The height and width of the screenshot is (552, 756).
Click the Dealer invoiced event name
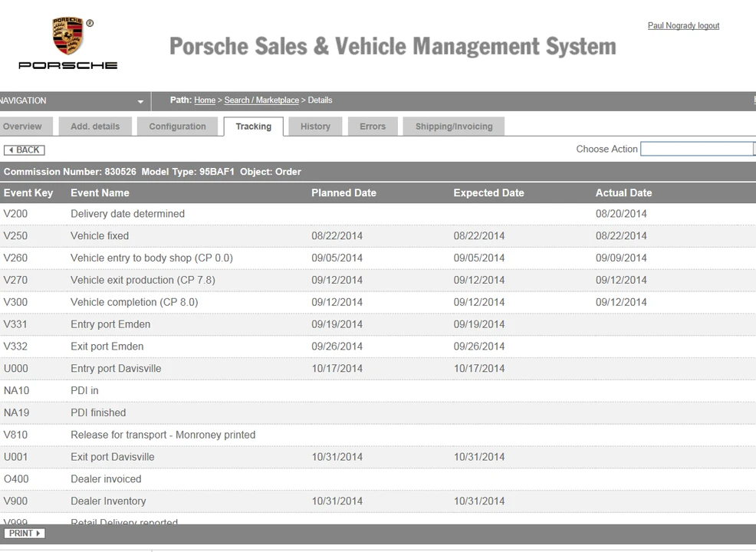pyautogui.click(x=106, y=479)
